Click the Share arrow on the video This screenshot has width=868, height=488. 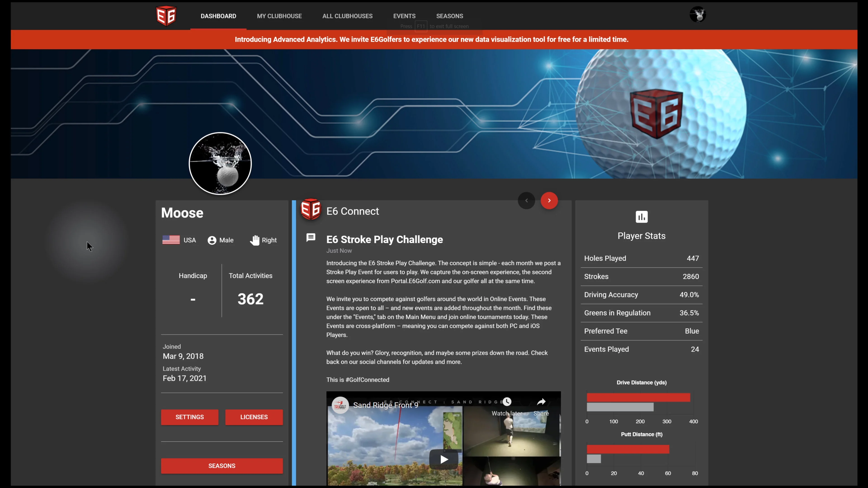541,401
